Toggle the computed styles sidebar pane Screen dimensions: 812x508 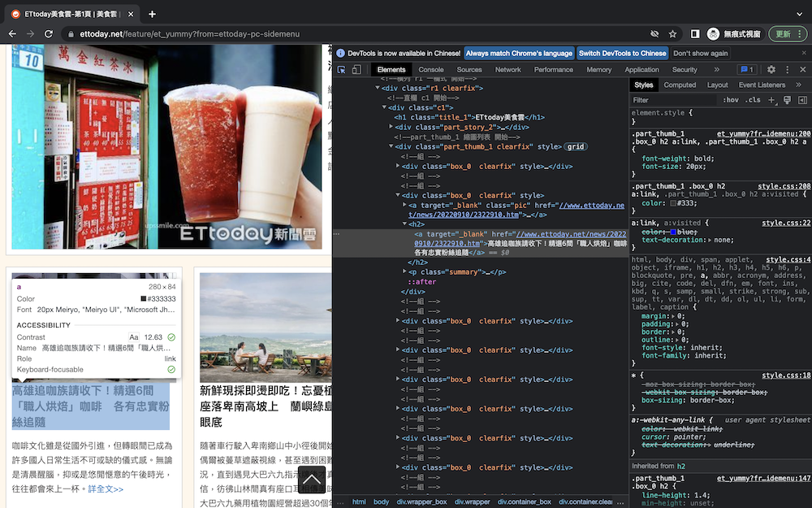click(802, 100)
